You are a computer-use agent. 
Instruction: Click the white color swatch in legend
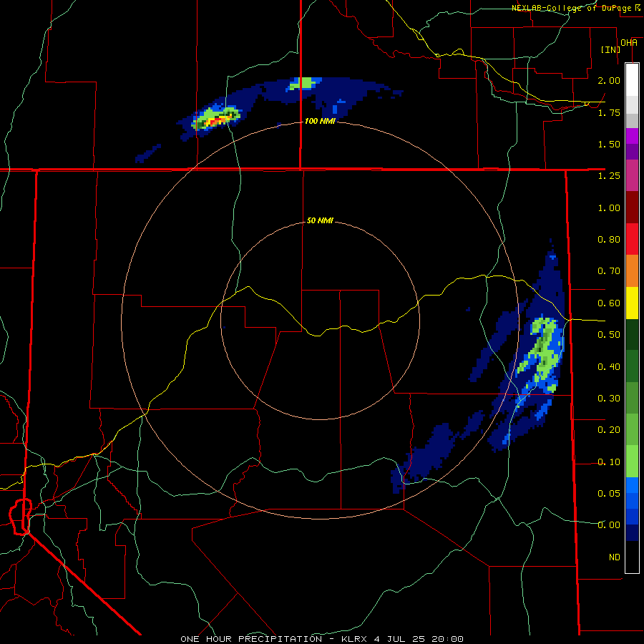(x=632, y=80)
